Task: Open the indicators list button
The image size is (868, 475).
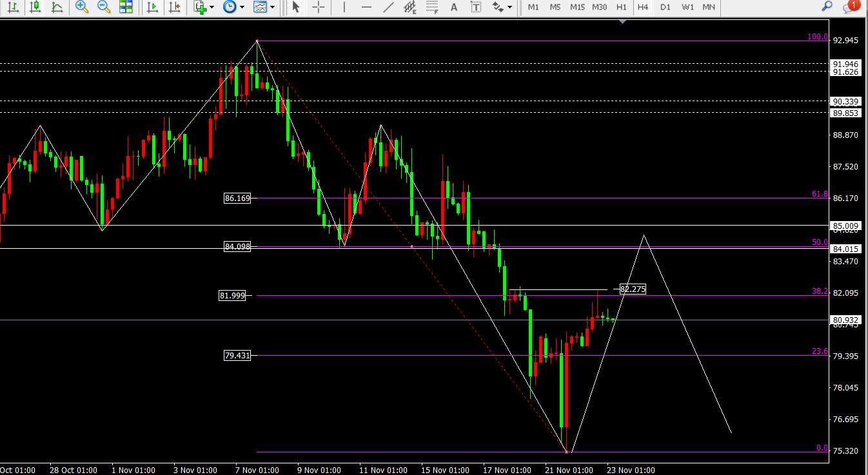Action: pyautogui.click(x=200, y=7)
